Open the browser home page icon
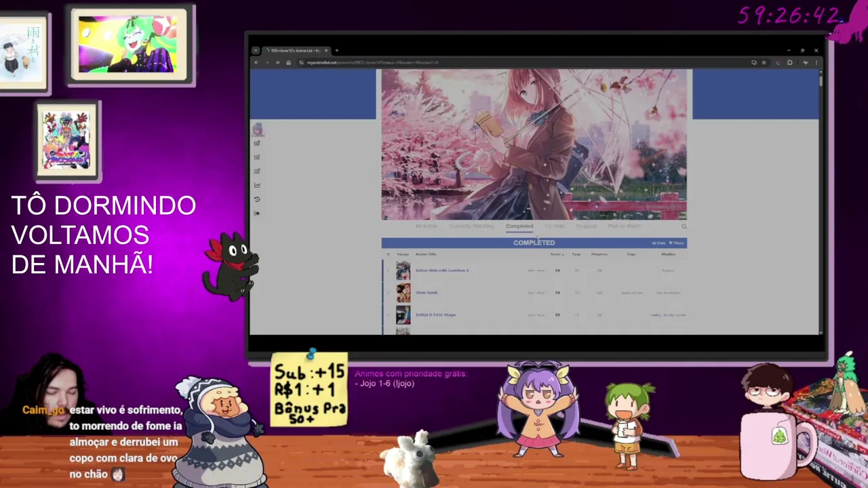 [288, 62]
